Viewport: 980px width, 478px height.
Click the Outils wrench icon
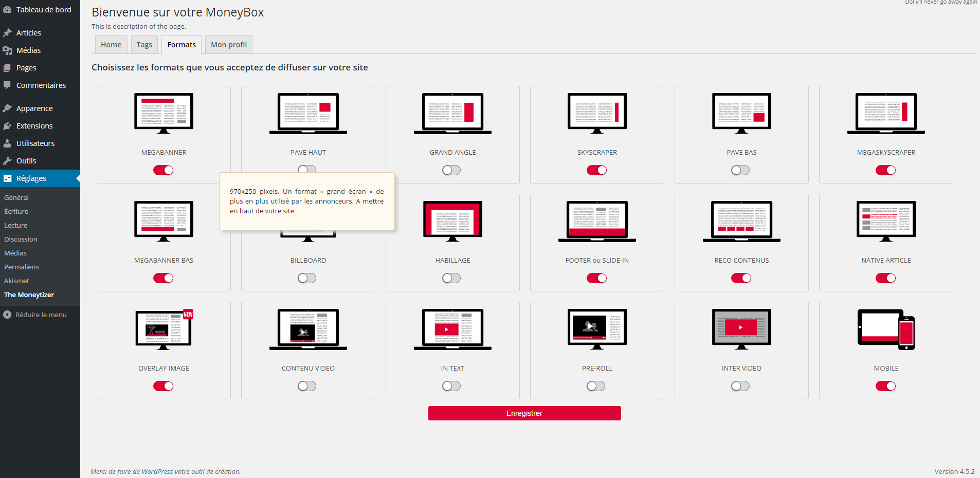point(7,161)
